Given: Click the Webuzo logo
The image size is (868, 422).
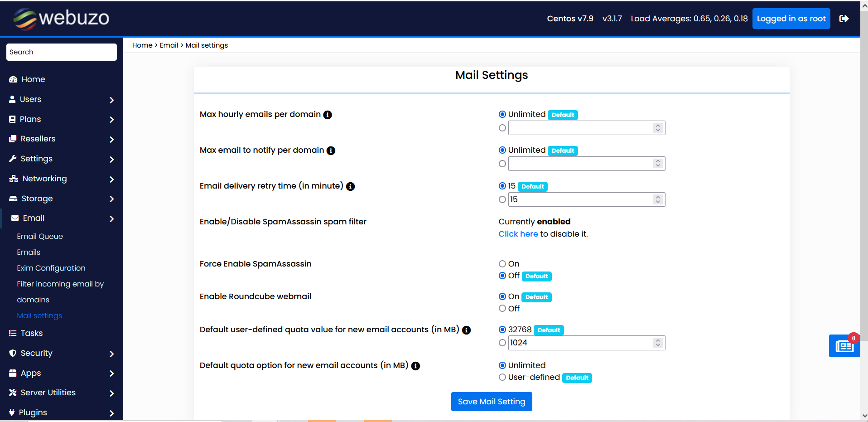Looking at the screenshot, I should tap(61, 19).
